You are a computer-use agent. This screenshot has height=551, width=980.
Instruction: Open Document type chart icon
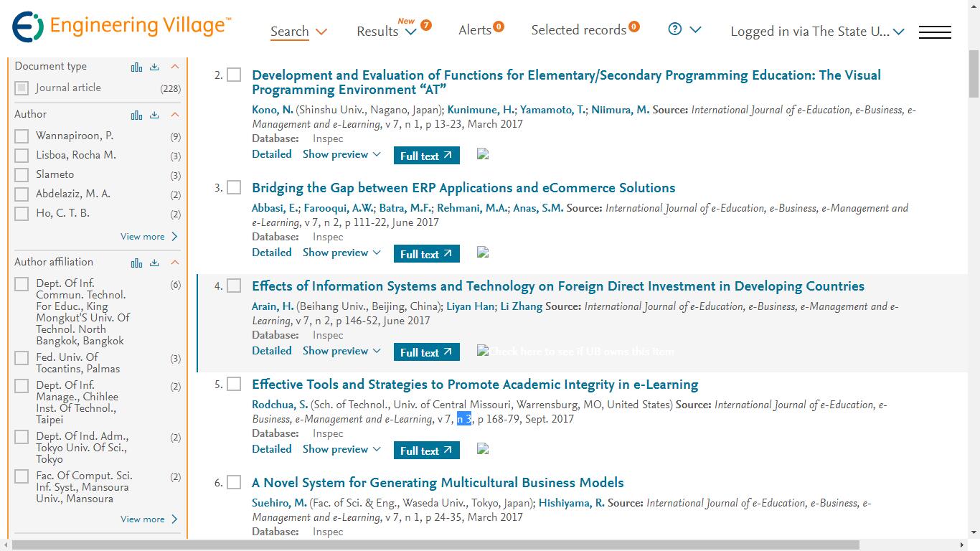(136, 67)
